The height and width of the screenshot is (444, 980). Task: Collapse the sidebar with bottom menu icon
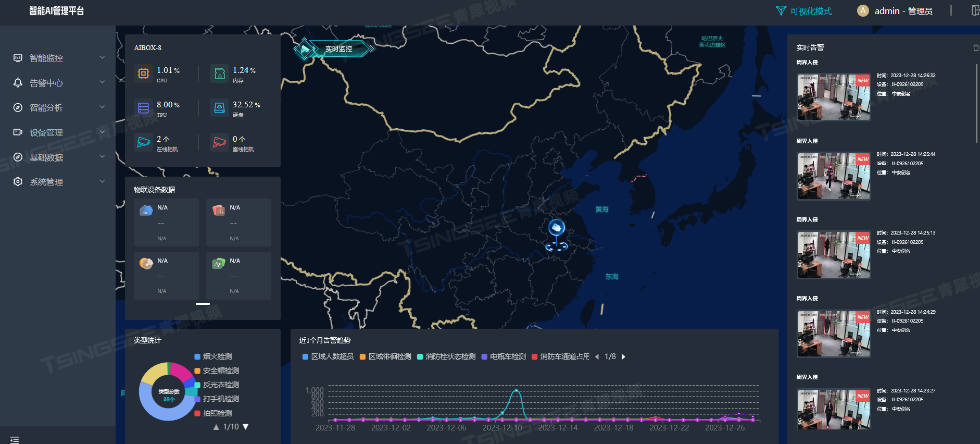(15, 440)
